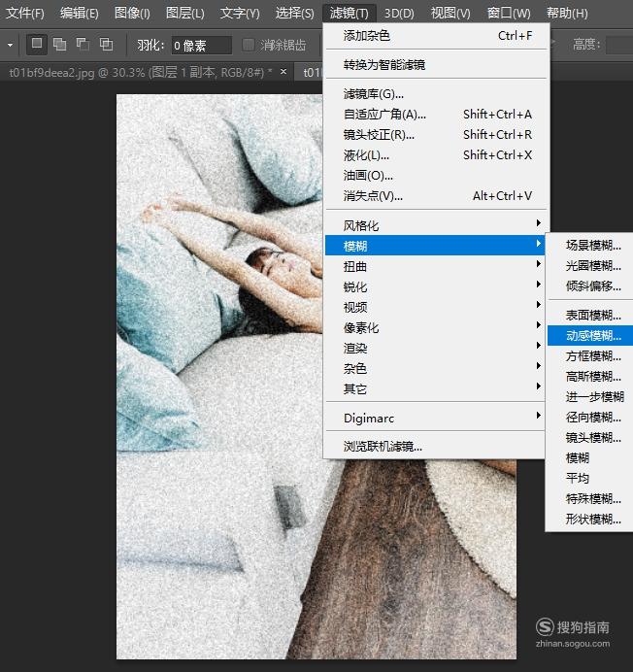Image resolution: width=633 pixels, height=672 pixels.
Task: Select 形状模糊... shape blur
Action: point(590,520)
